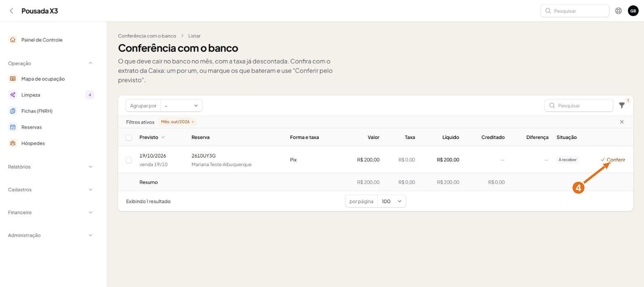Expand the Cadastros sidebar section
This screenshot has height=287, width=644.
pos(90,190)
